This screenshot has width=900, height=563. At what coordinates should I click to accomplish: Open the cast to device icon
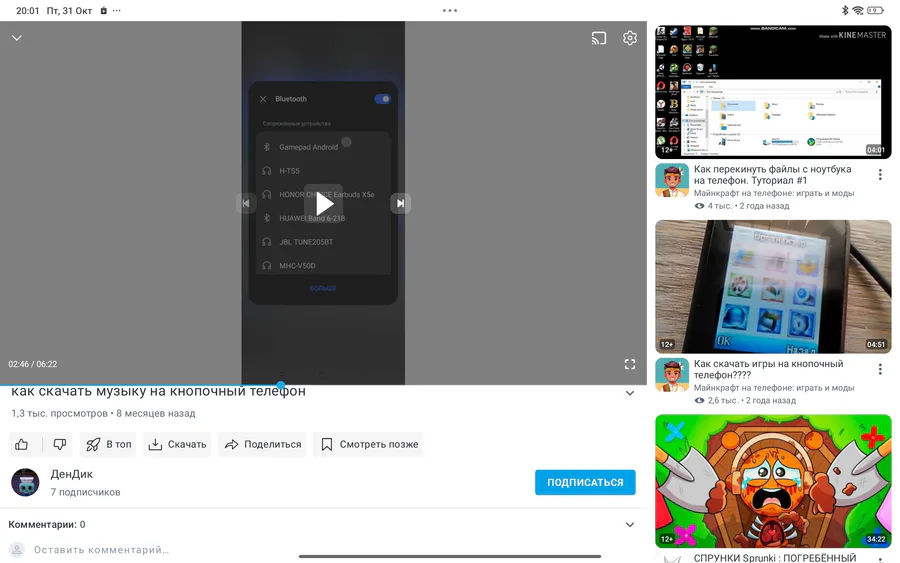coord(599,38)
